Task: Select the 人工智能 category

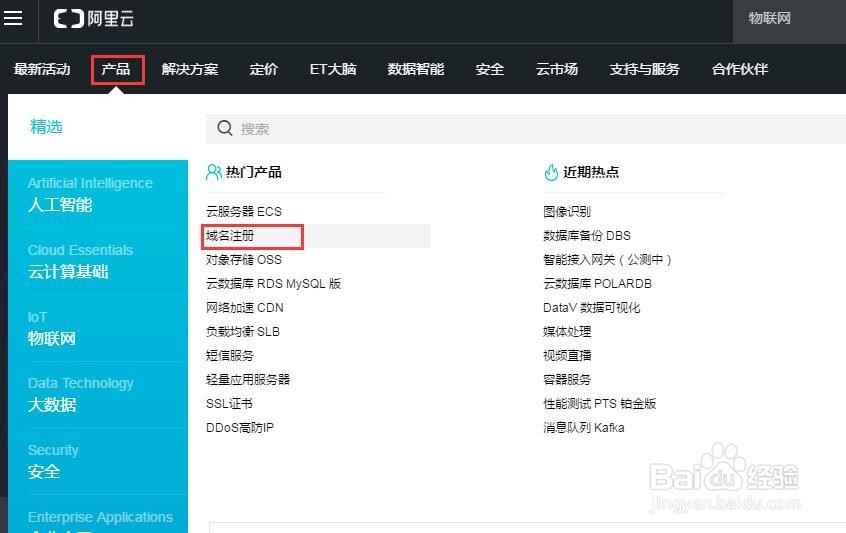Action: tap(90, 194)
